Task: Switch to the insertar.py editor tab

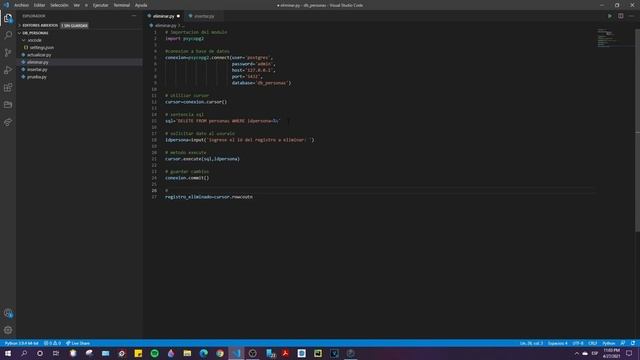Action: [203, 16]
